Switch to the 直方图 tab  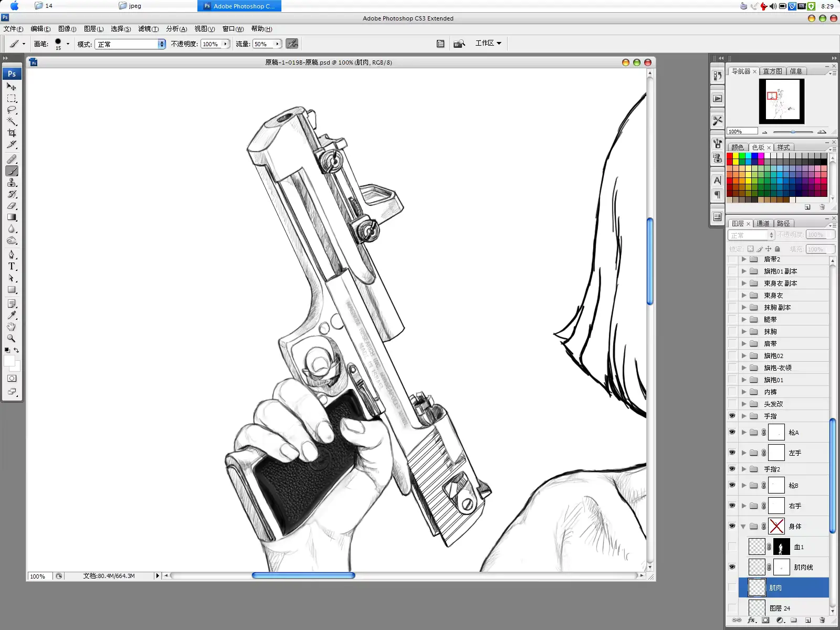772,71
